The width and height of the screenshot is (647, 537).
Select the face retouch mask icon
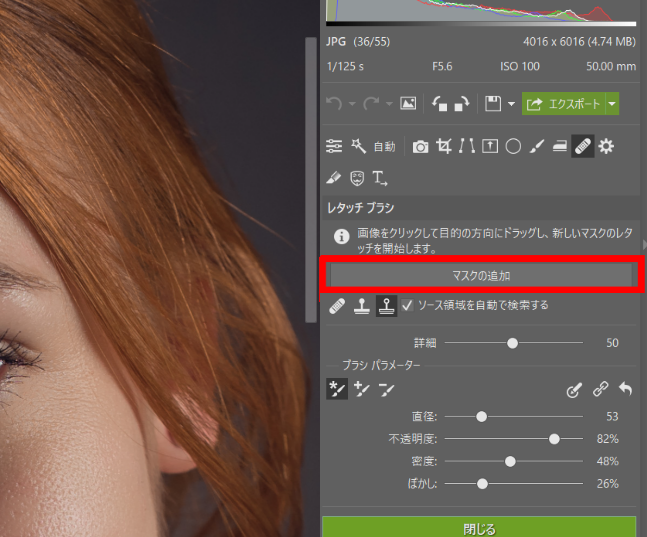click(357, 178)
